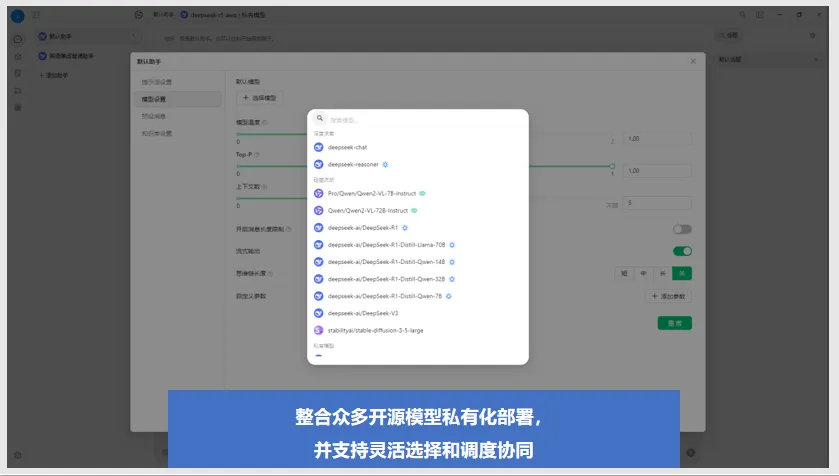Open the chat bubble icon in left sidebar
The height and width of the screenshot is (476, 839).
coord(18,39)
